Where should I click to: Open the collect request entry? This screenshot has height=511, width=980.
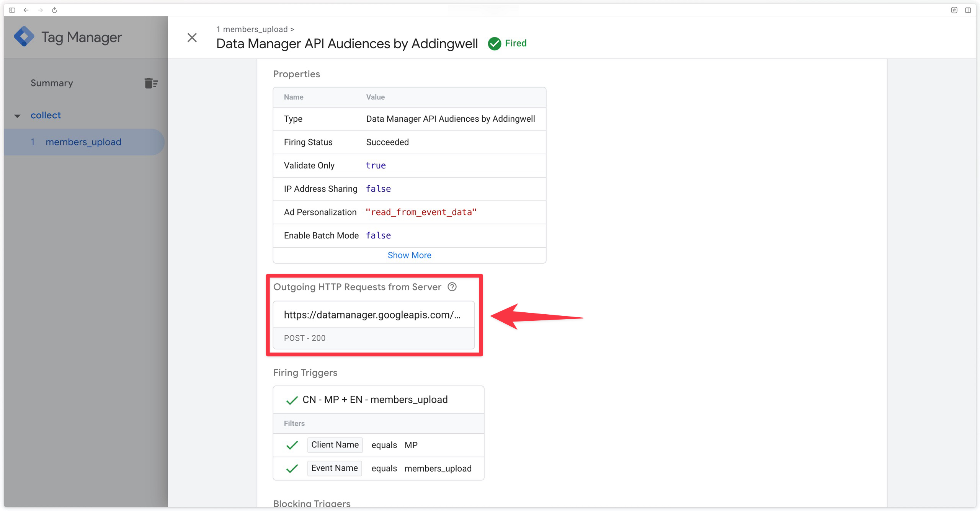(x=46, y=115)
